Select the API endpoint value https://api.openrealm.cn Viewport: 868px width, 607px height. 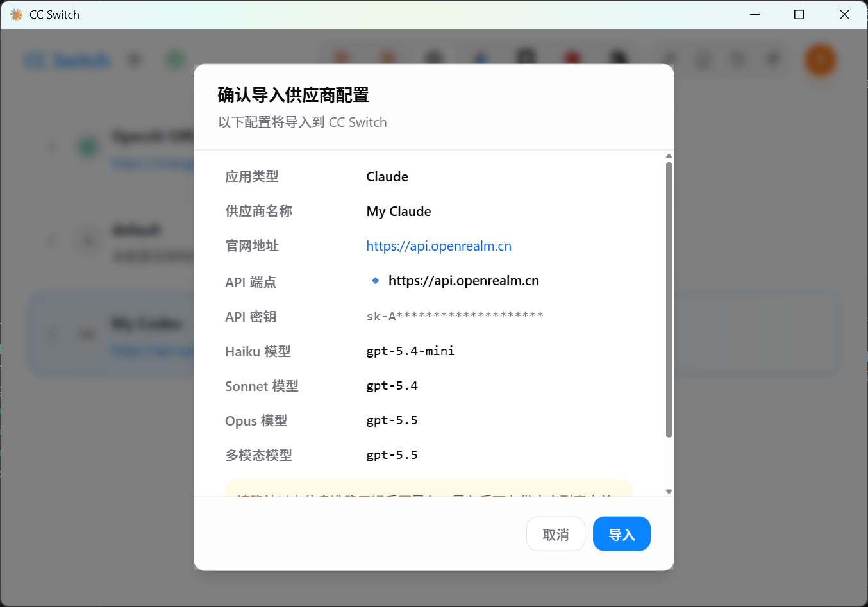(463, 281)
